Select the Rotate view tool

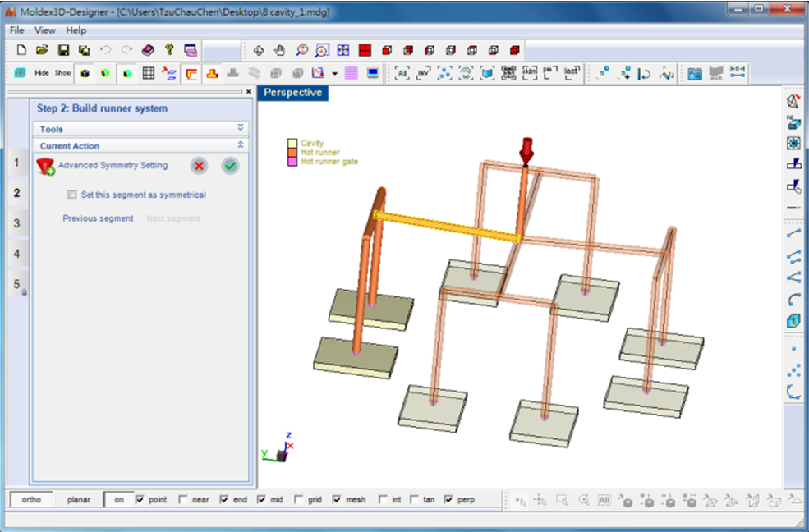259,50
